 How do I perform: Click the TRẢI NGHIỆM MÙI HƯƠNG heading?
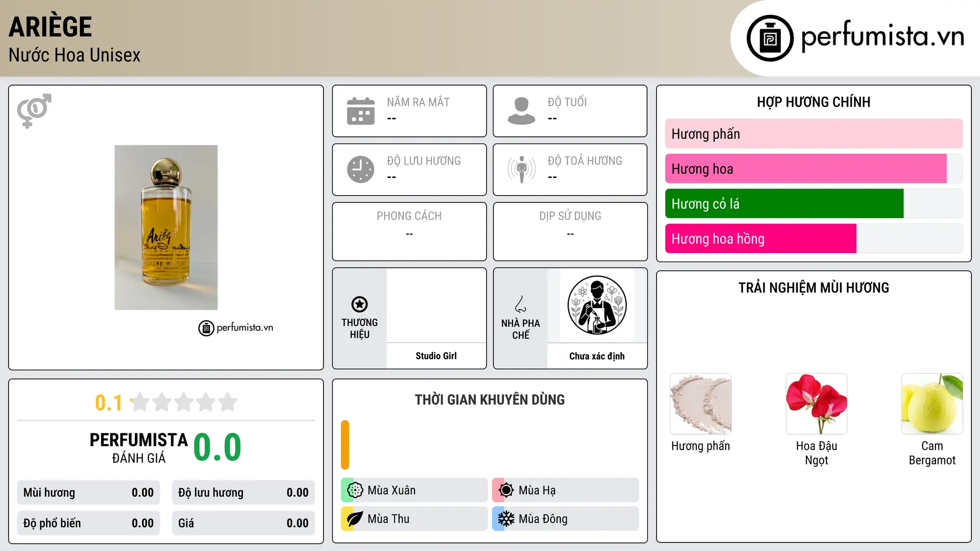813,287
